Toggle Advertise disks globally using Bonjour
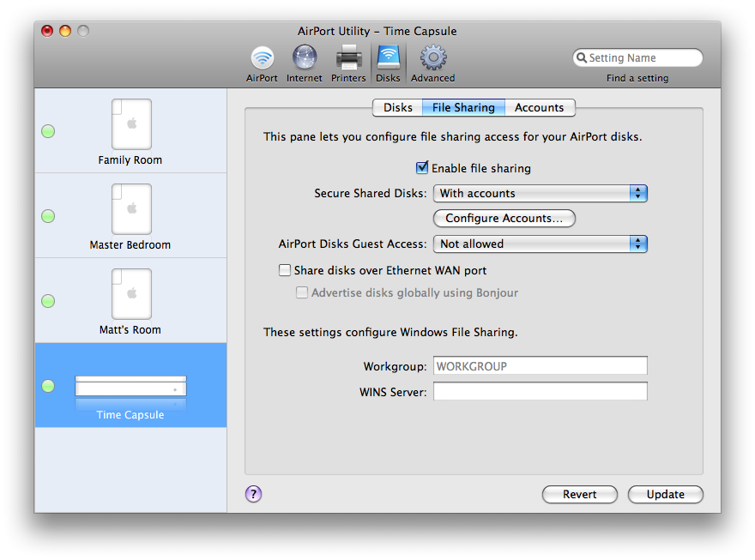 (x=301, y=292)
